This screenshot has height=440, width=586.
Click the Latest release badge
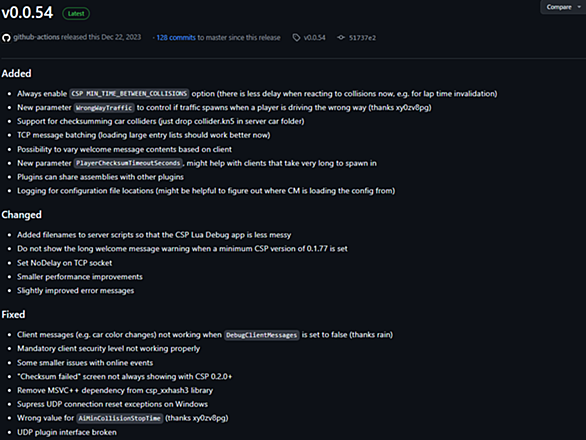point(76,14)
